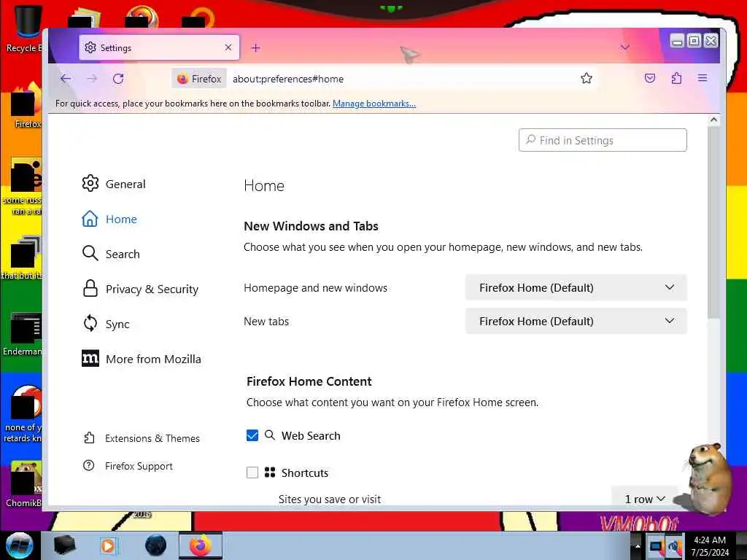
Task: Click the Manage bookmarks link
Action: point(374,104)
